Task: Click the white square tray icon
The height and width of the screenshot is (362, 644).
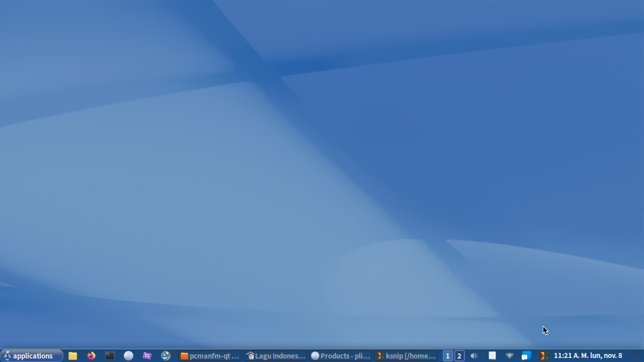Action: point(492,355)
